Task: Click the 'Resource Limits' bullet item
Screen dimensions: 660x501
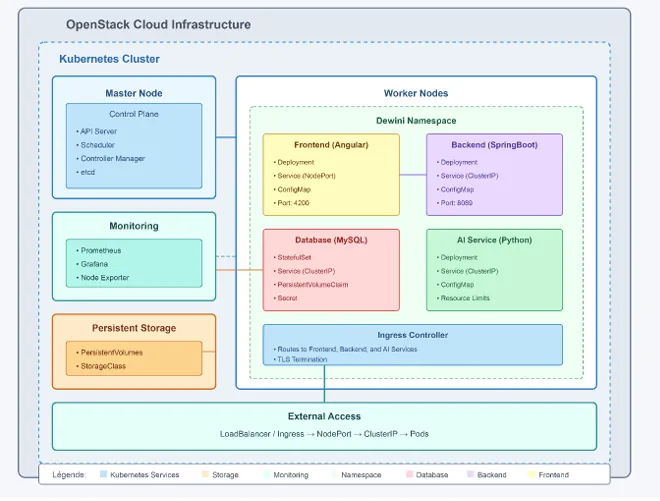Action: click(x=463, y=298)
